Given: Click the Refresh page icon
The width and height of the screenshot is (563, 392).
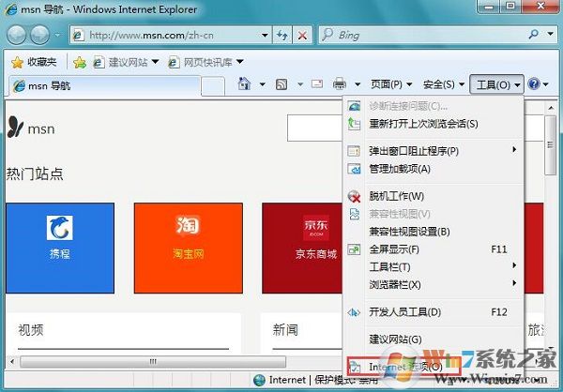Looking at the screenshot, I should (282, 36).
